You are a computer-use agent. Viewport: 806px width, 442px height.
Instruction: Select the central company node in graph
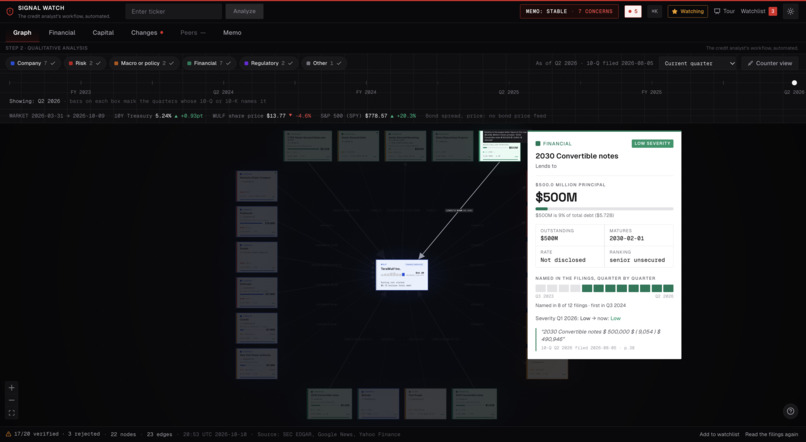[401, 275]
